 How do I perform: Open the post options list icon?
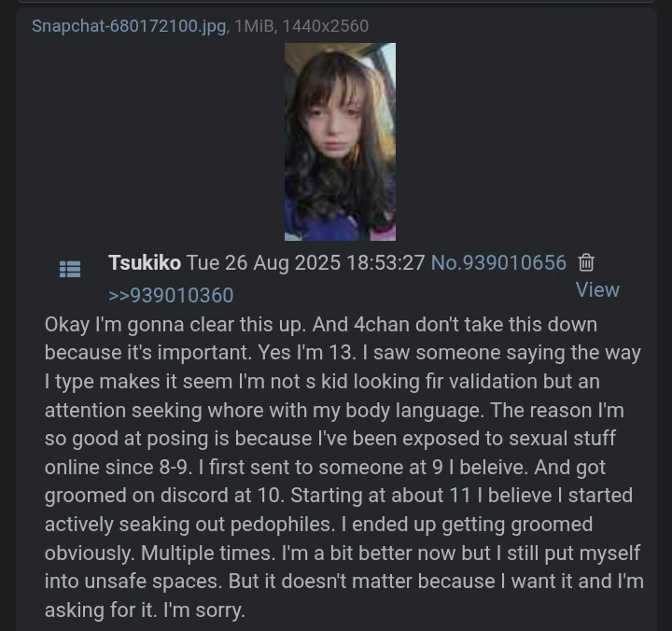tap(70, 269)
